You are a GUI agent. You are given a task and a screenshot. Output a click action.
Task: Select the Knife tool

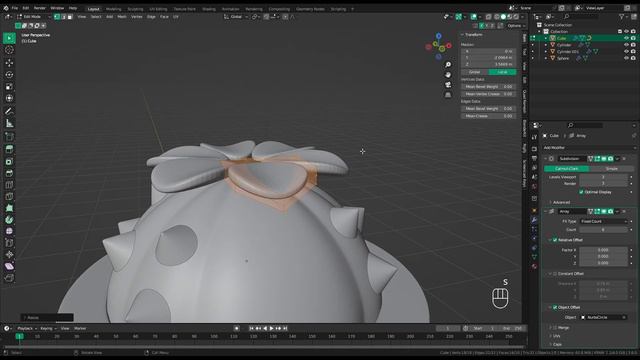coord(9,196)
